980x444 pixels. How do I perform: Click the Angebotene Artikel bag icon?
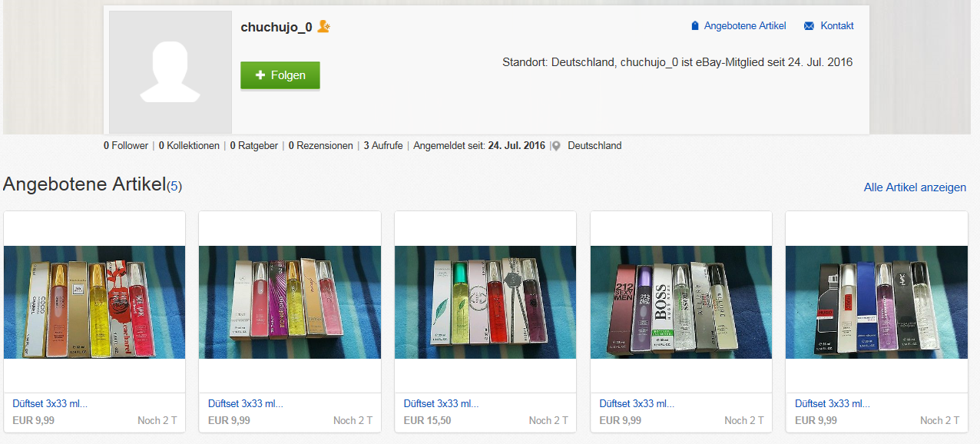[695, 26]
